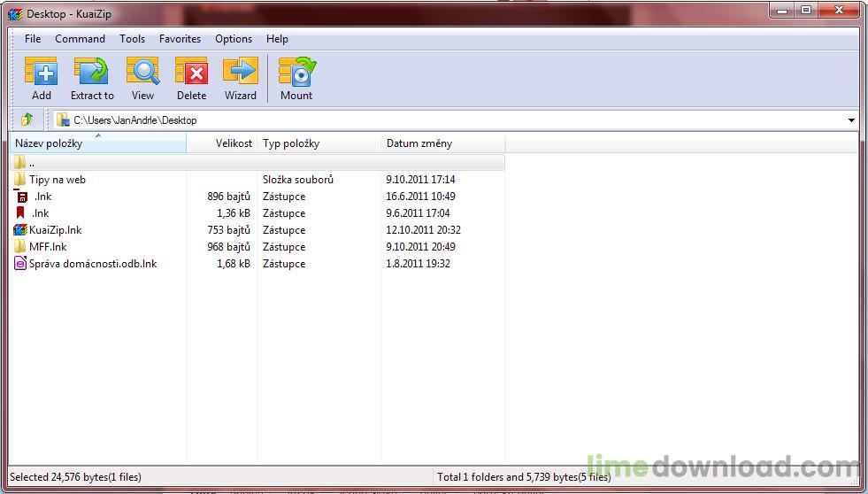Sort by Typ položky column header
The image size is (868, 494).
coord(319,143)
